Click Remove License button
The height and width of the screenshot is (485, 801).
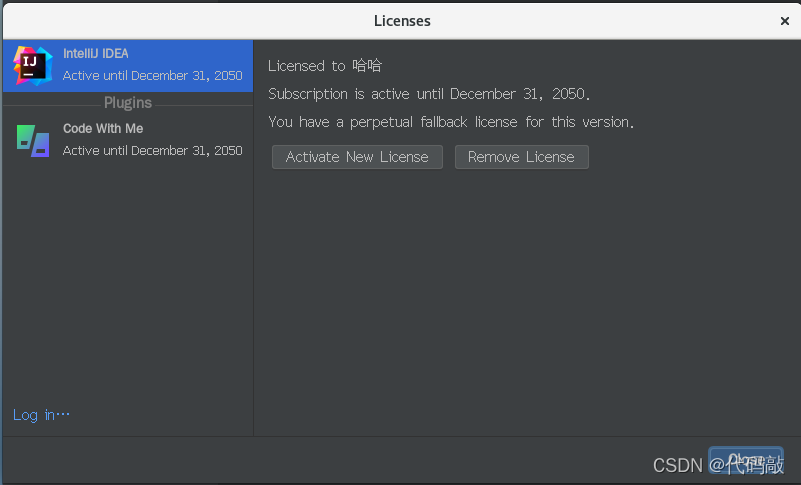[x=522, y=157]
